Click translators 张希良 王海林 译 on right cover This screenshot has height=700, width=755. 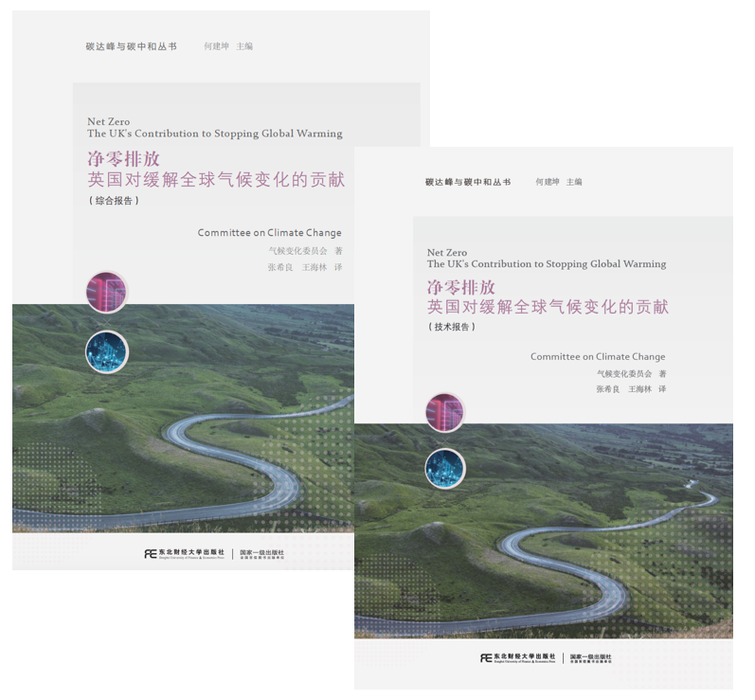click(631, 389)
